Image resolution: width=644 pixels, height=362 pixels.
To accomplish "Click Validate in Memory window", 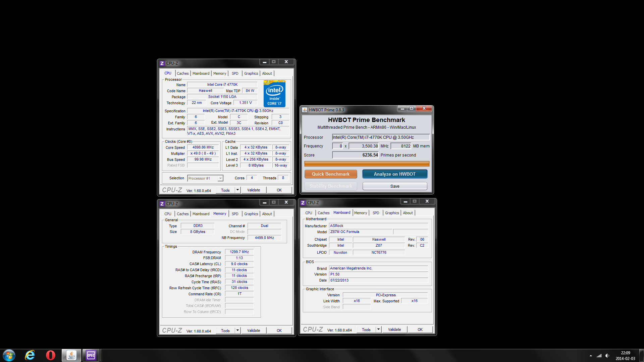I will 254,330.
